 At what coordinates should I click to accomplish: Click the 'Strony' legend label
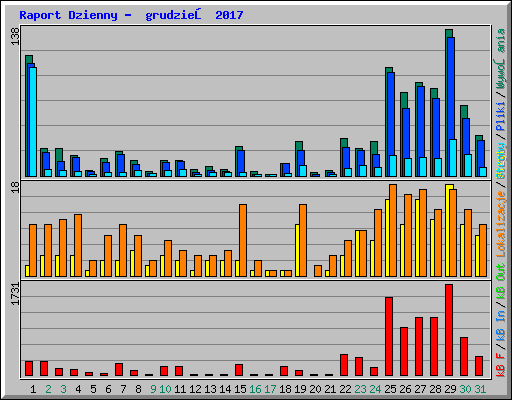click(501, 161)
